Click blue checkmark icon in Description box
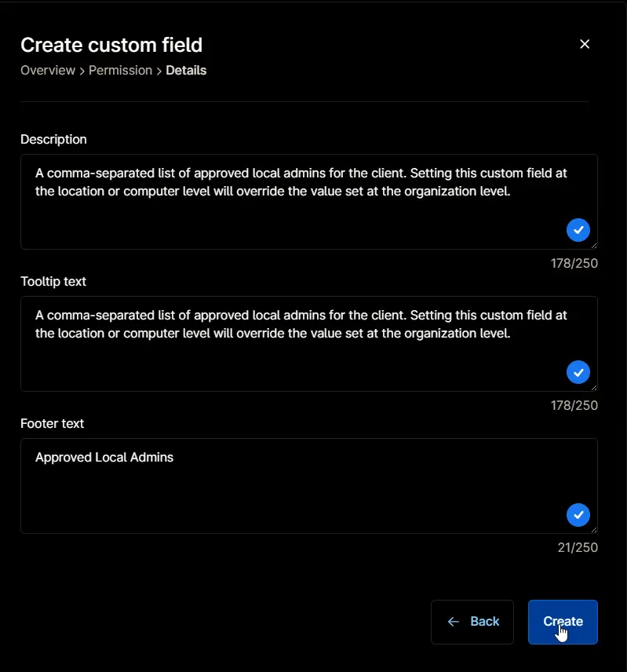Viewport: 627px width, 672px height. (578, 230)
